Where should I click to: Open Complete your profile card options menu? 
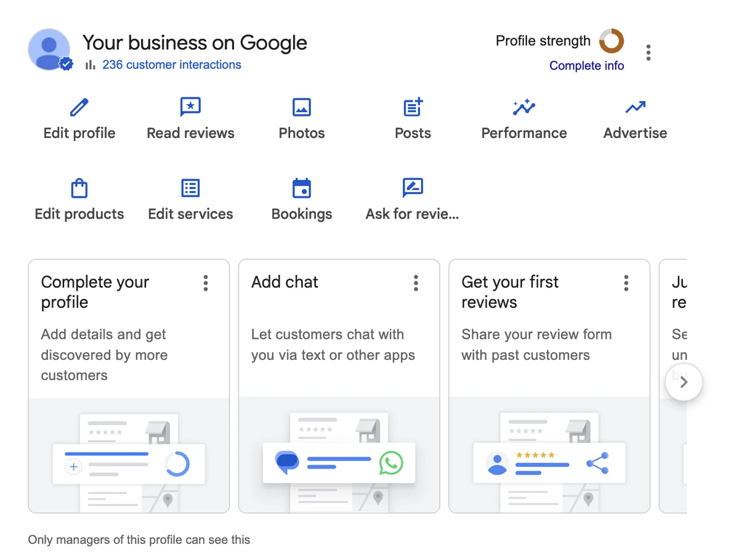tap(206, 283)
